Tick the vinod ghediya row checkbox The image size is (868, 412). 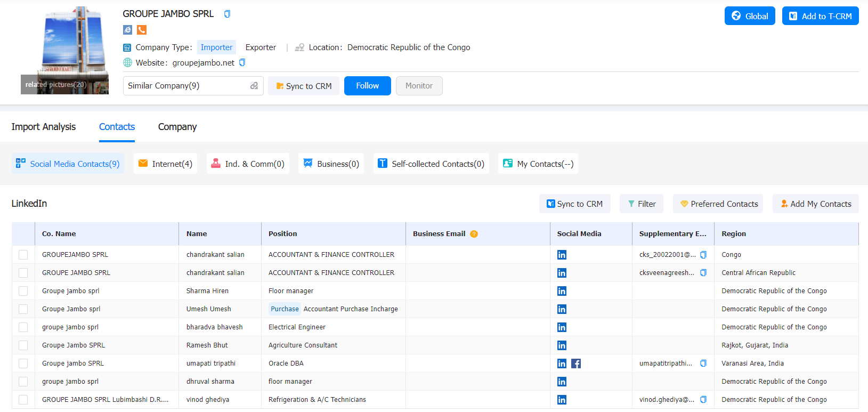(x=23, y=400)
